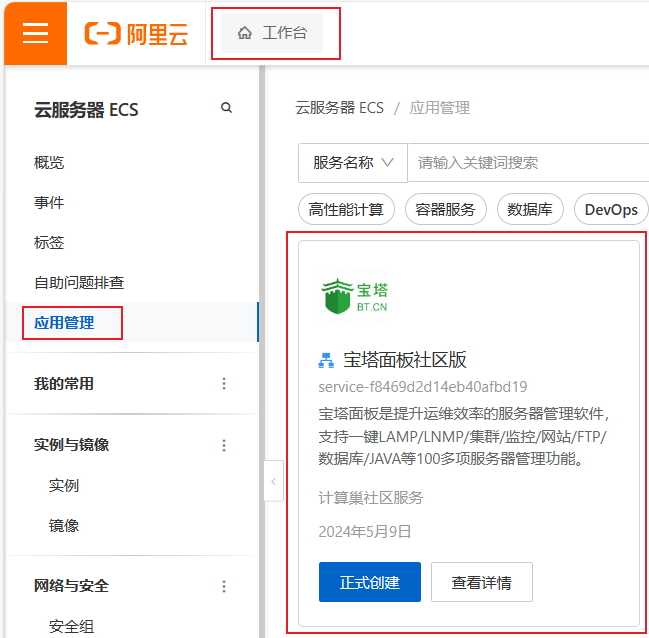Click the 云服务器 ECS breadcrumb link
Image resolution: width=649 pixels, height=638 pixels.
tap(339, 108)
